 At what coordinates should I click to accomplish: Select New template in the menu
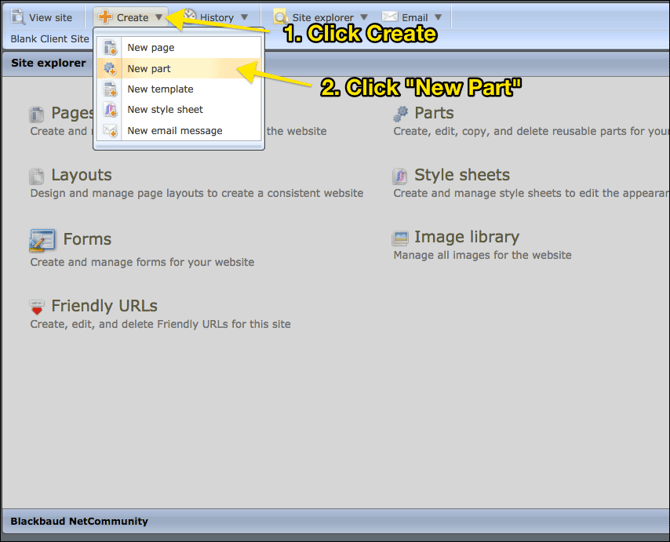coord(160,89)
